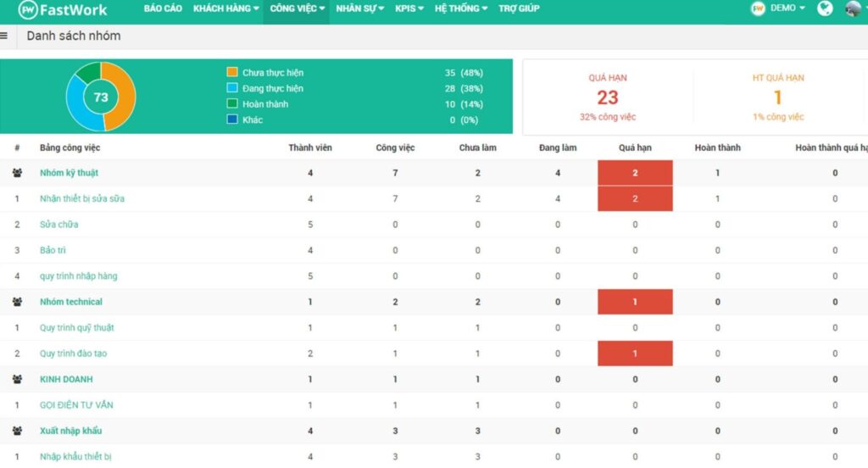
Task: Click the globe language icon
Action: (x=825, y=8)
